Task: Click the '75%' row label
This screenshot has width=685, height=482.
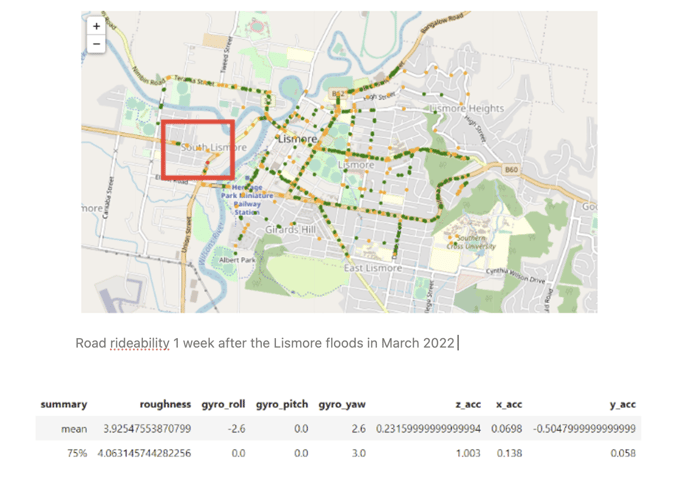Action: [x=77, y=454]
